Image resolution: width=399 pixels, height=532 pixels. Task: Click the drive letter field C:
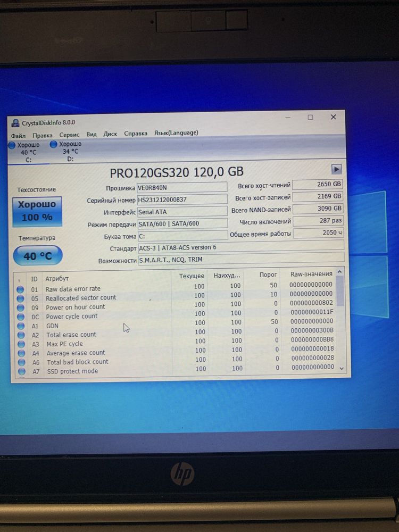183,236
